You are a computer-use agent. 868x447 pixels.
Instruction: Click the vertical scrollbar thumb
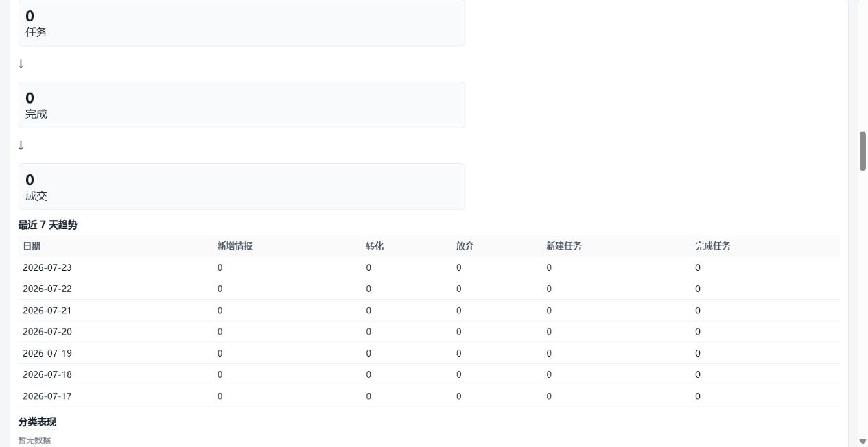click(863, 151)
